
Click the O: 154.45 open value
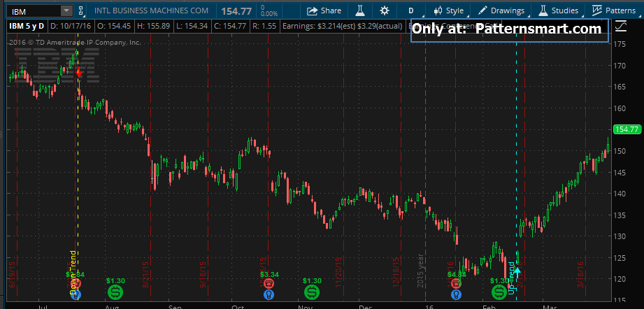pos(114,26)
